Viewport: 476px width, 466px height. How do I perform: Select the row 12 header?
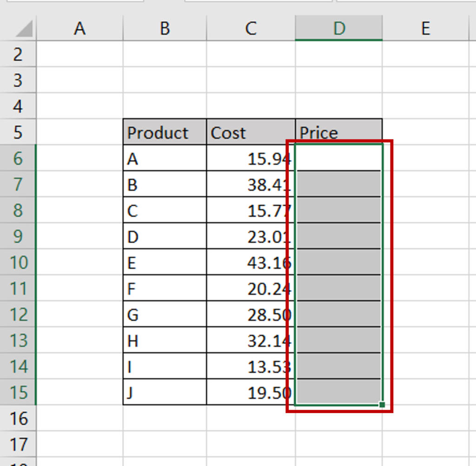[18, 314]
